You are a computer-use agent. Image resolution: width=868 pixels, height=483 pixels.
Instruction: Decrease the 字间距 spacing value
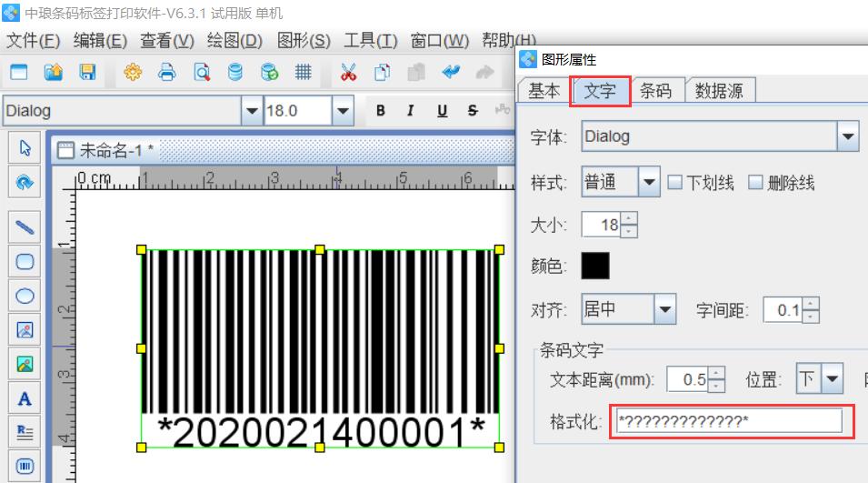click(811, 317)
